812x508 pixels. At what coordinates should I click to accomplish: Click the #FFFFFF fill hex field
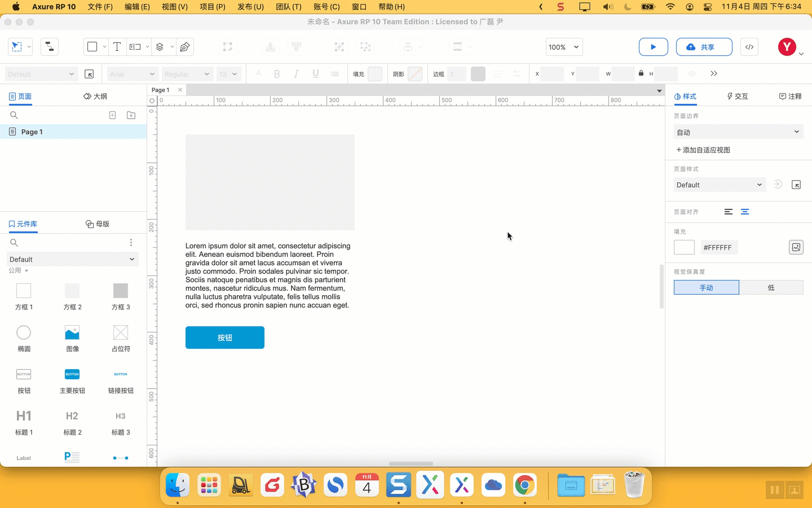pos(719,247)
